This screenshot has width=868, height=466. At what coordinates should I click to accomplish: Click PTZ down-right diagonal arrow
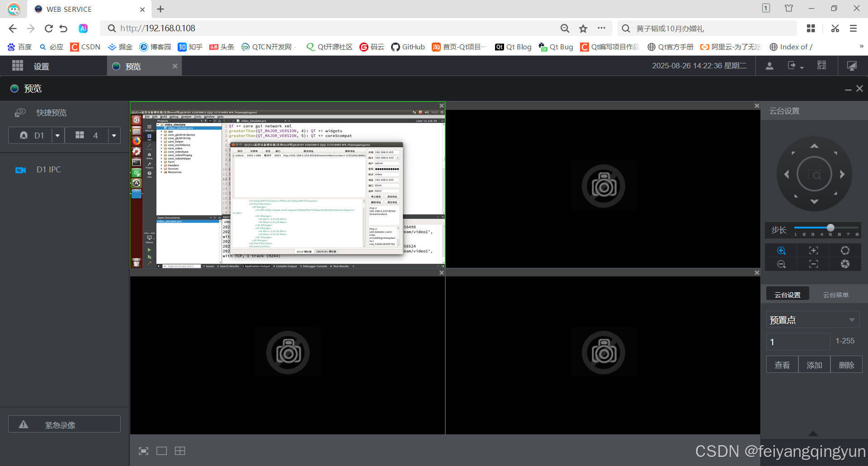click(835, 194)
